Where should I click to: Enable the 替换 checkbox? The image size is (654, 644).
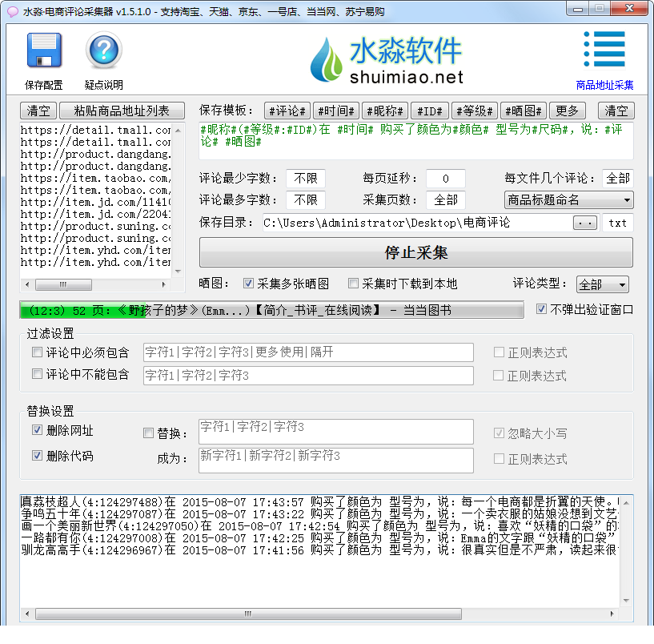click(x=148, y=433)
